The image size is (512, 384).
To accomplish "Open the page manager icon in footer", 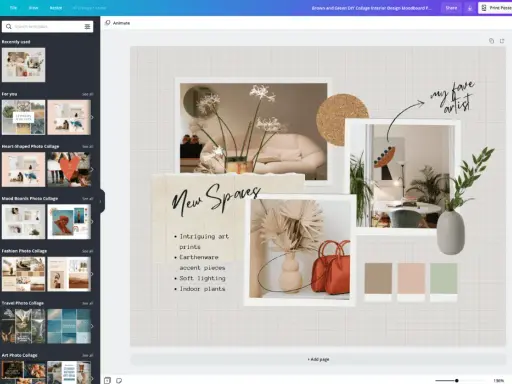I will click(x=107, y=380).
